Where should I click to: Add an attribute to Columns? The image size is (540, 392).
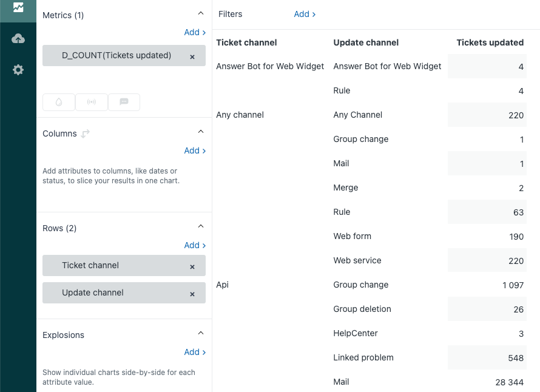click(x=195, y=150)
